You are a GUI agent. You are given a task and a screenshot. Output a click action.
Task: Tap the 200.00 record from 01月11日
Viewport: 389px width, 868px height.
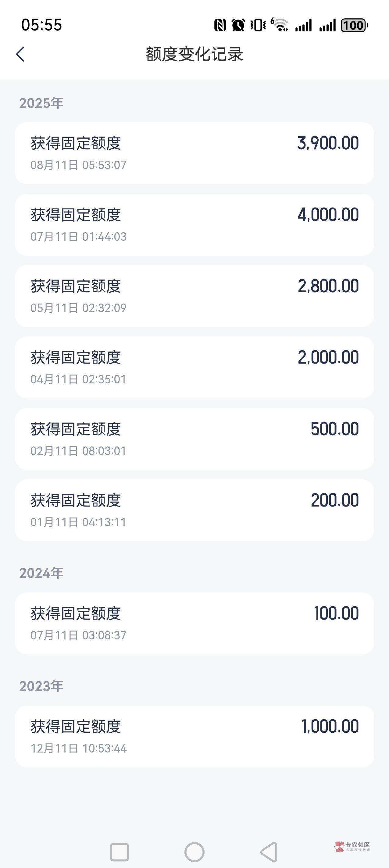(x=194, y=510)
